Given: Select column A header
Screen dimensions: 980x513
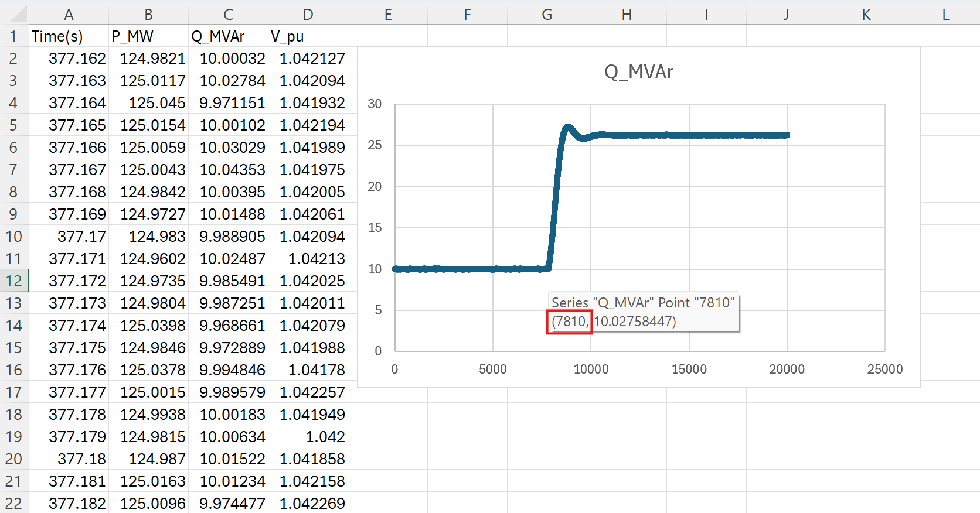Looking at the screenshot, I should (x=69, y=15).
